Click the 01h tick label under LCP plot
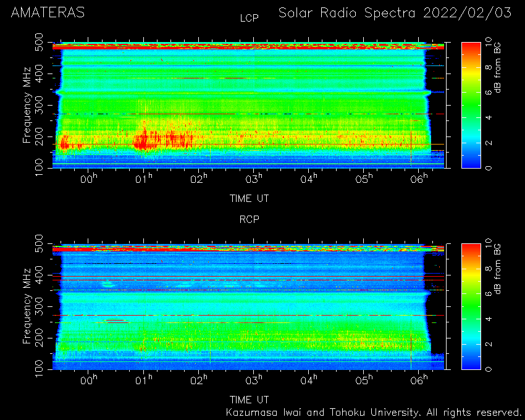Screen dimensions: 525x420 coord(144,179)
